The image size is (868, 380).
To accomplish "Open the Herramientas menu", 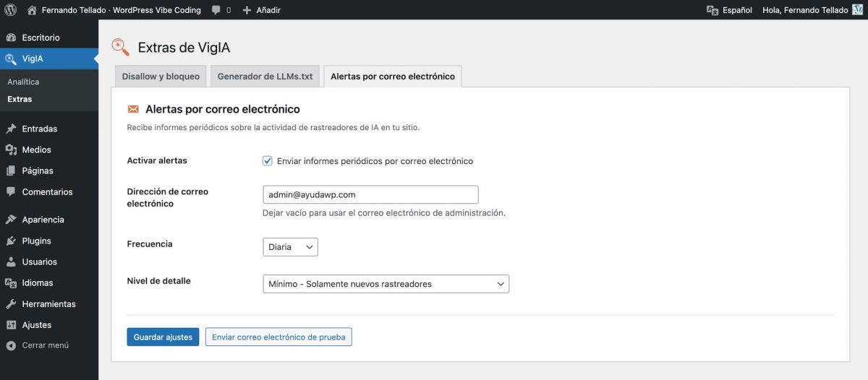I will (x=49, y=304).
